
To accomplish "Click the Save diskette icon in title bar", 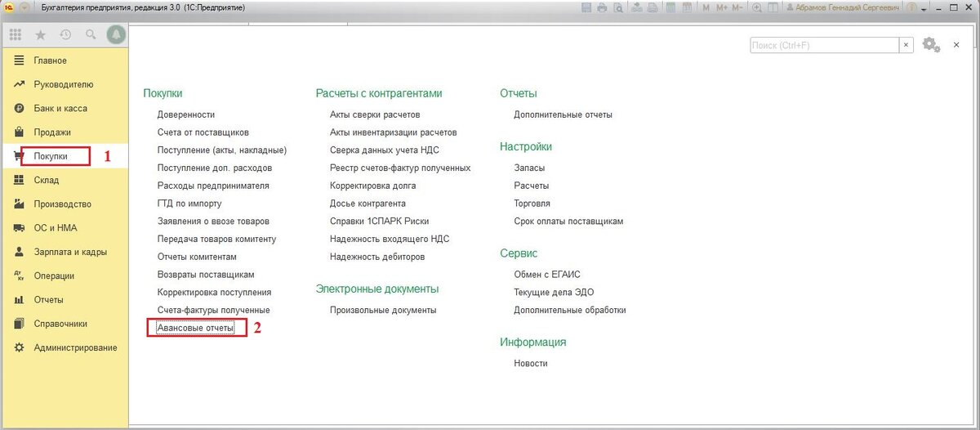I will click(586, 7).
